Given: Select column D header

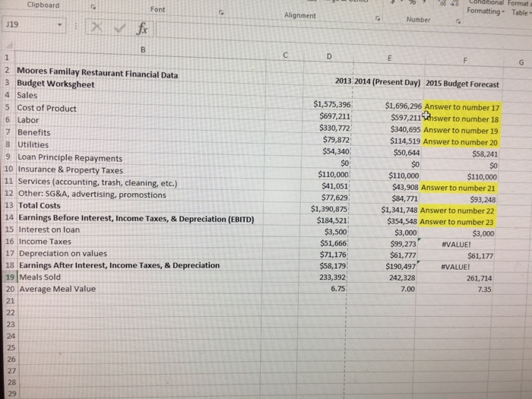Looking at the screenshot, I should 329,57.
